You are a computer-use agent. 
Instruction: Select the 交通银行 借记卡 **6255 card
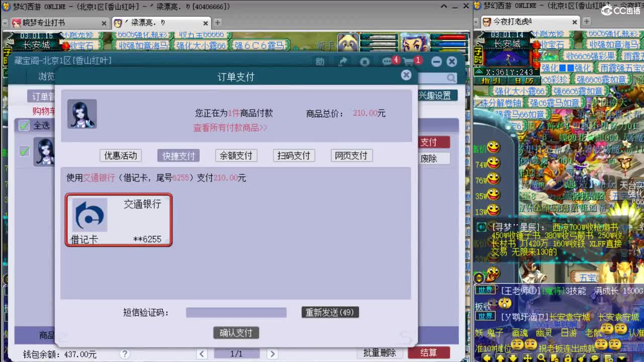118,220
